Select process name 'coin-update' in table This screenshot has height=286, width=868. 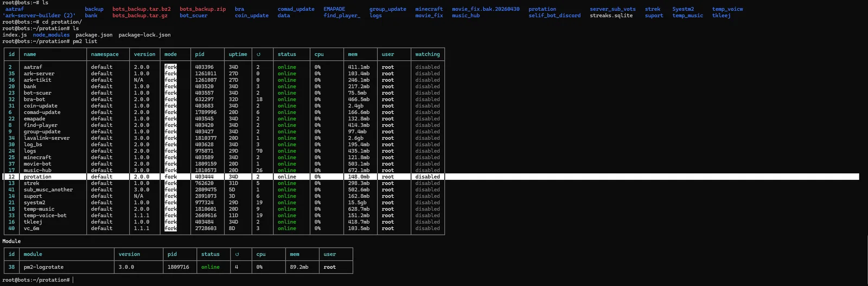coord(40,106)
